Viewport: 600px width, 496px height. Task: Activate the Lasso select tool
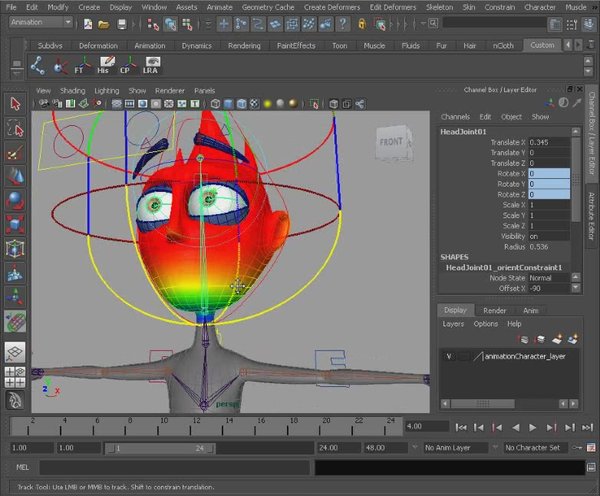coord(15,128)
